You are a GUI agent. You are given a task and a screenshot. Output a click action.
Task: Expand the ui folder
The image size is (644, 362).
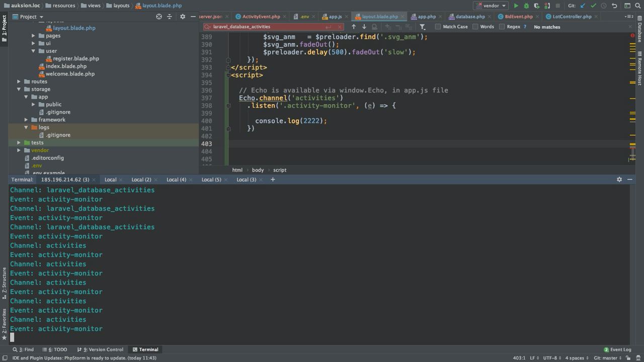(34, 43)
